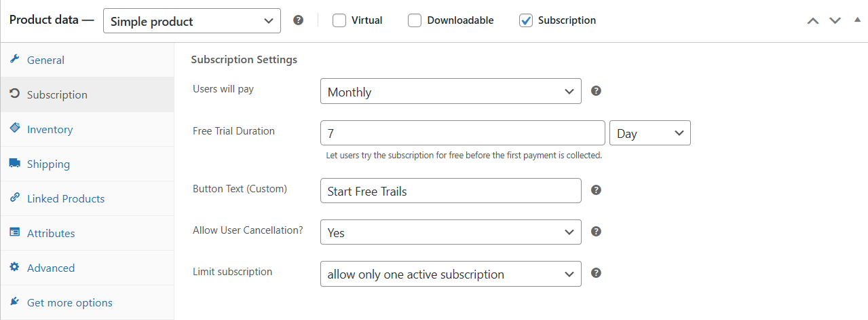868x320 pixels.
Task: Click the Advanced tab gear icon
Action: tap(14, 267)
